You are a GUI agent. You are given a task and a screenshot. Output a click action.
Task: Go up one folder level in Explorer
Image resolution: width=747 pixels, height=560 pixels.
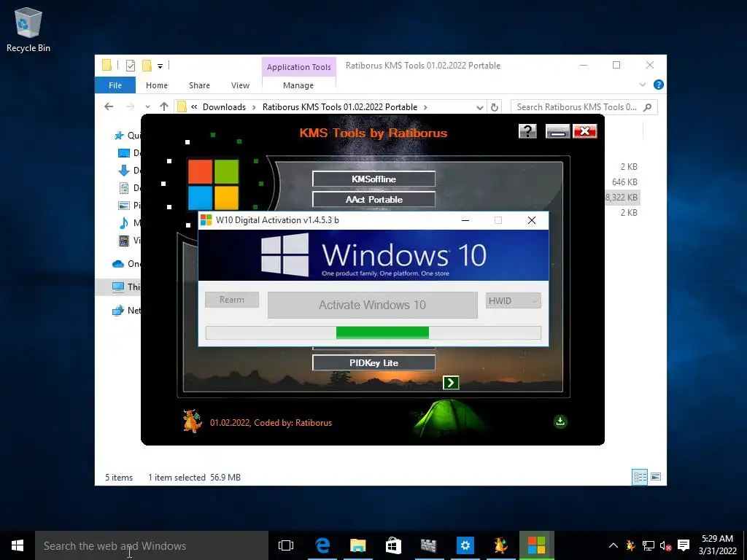click(x=164, y=106)
